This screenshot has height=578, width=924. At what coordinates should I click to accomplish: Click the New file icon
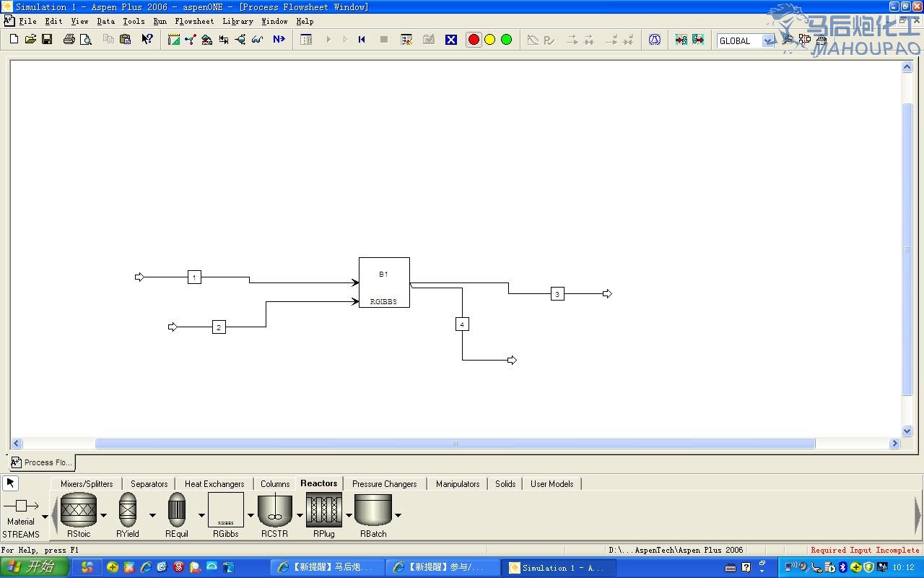pos(14,40)
